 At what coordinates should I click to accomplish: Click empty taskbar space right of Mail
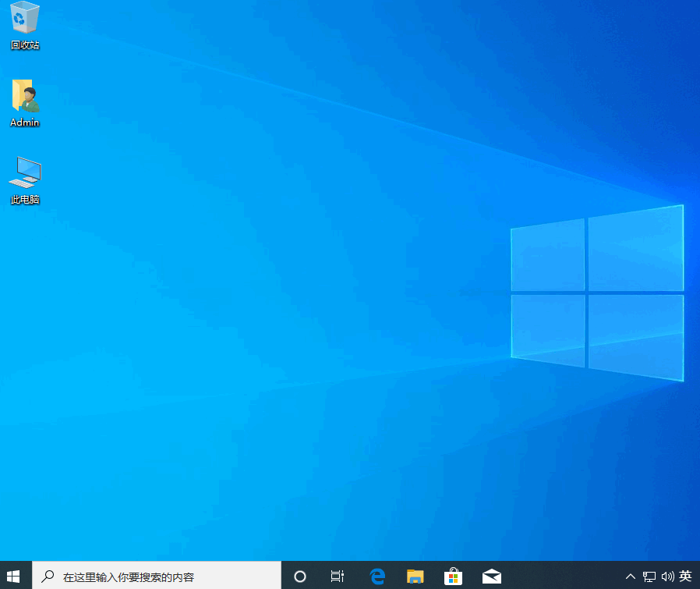[561, 577]
